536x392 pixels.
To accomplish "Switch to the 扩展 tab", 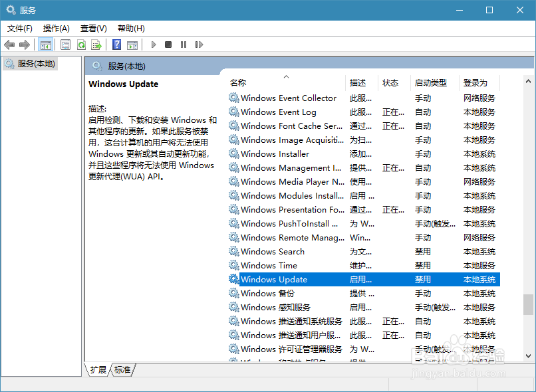I will [x=98, y=370].
